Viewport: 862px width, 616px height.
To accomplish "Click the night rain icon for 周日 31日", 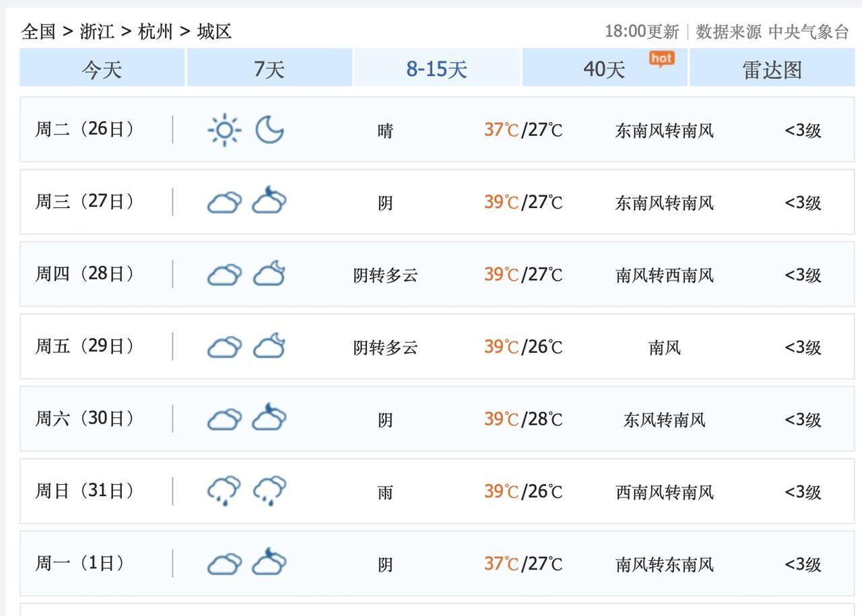I will click(x=269, y=491).
